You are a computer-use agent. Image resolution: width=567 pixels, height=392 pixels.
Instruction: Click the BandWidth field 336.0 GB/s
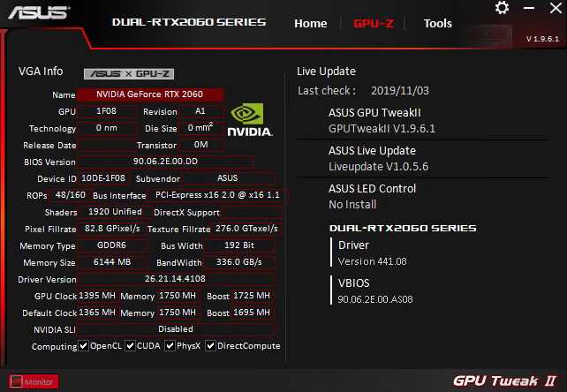[x=239, y=262]
